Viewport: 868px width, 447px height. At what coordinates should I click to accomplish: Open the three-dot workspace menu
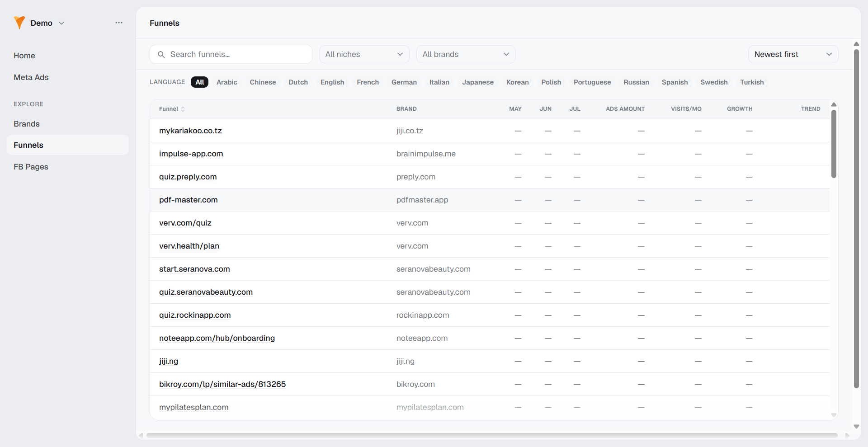coord(119,23)
